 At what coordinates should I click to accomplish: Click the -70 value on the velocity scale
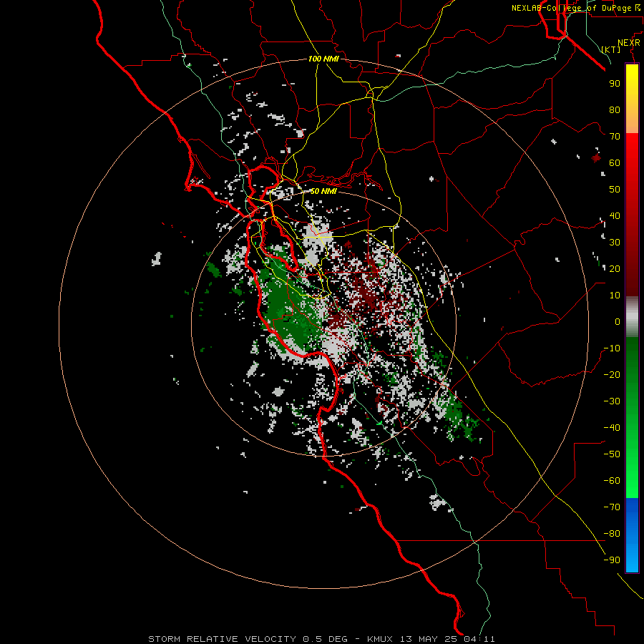tap(612, 507)
